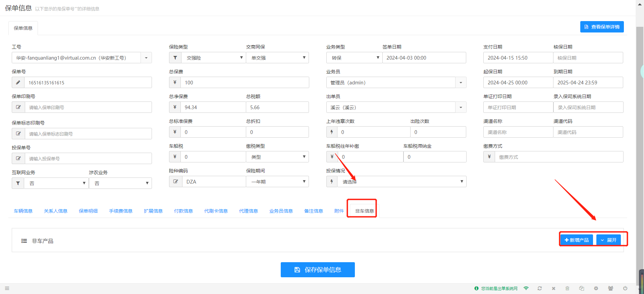Open 业务类型 dropdown showing 转保
644x294 pixels.
(x=354, y=58)
